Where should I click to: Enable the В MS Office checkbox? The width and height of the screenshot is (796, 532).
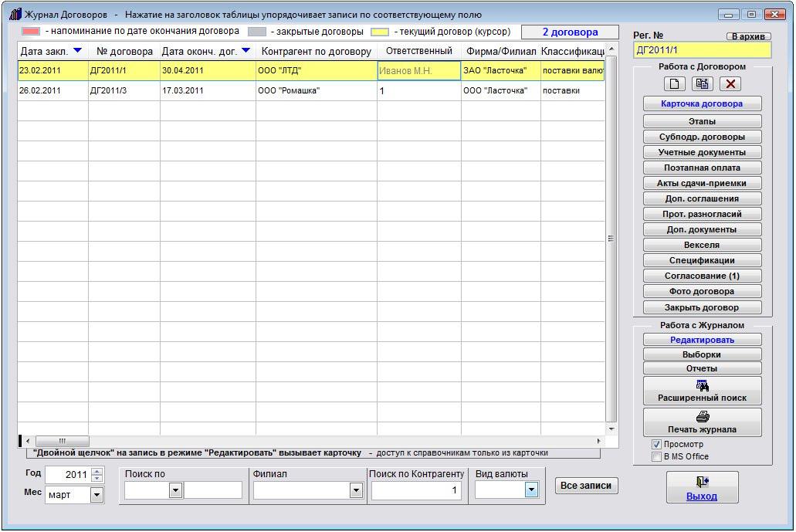pos(656,456)
